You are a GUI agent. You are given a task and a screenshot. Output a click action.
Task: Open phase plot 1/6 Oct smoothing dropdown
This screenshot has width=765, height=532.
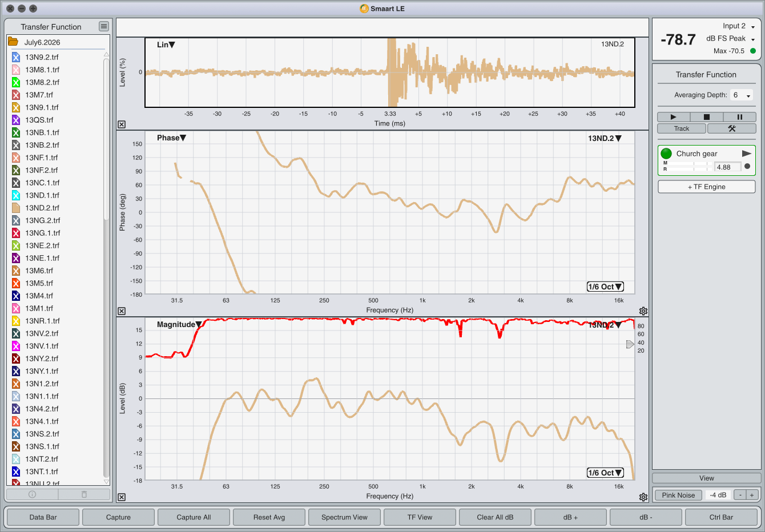[x=605, y=287]
